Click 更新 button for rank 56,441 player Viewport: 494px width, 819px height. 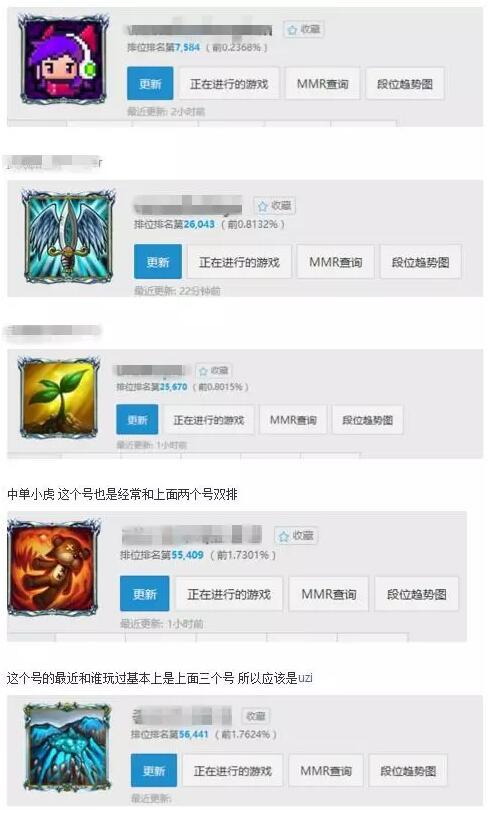[154, 770]
